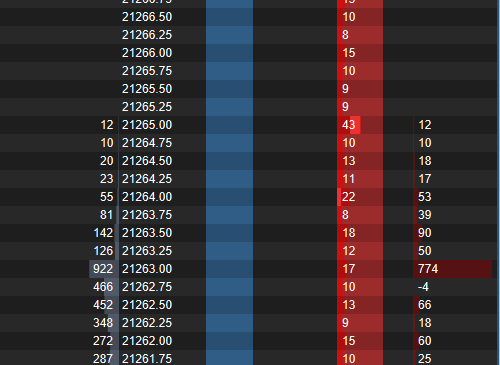Screen dimensions: 500x365
Task: Click price level 21262.00
Action: [147, 341]
